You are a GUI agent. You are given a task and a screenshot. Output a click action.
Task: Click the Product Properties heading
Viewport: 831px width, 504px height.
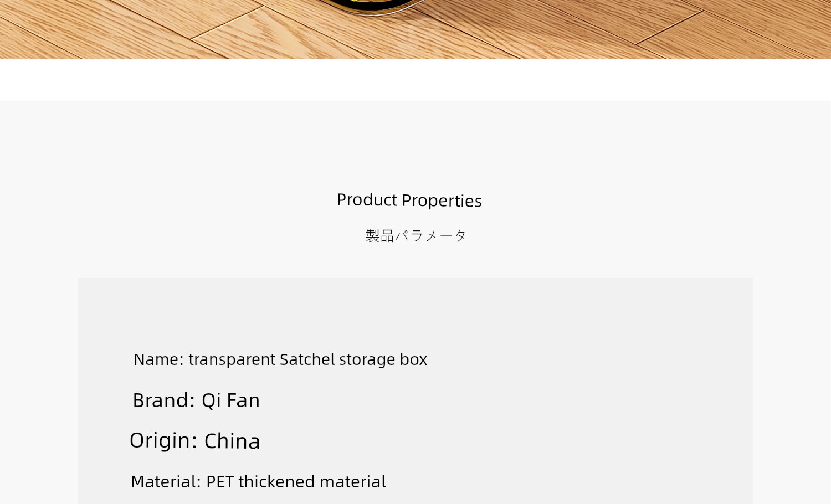(409, 200)
